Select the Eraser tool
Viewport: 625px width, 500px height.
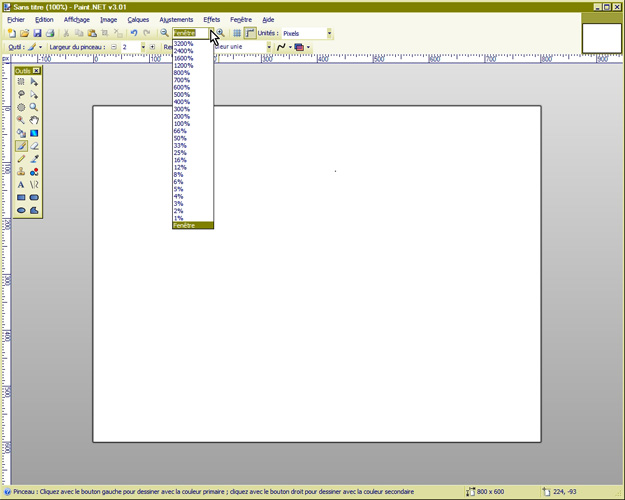click(x=34, y=145)
